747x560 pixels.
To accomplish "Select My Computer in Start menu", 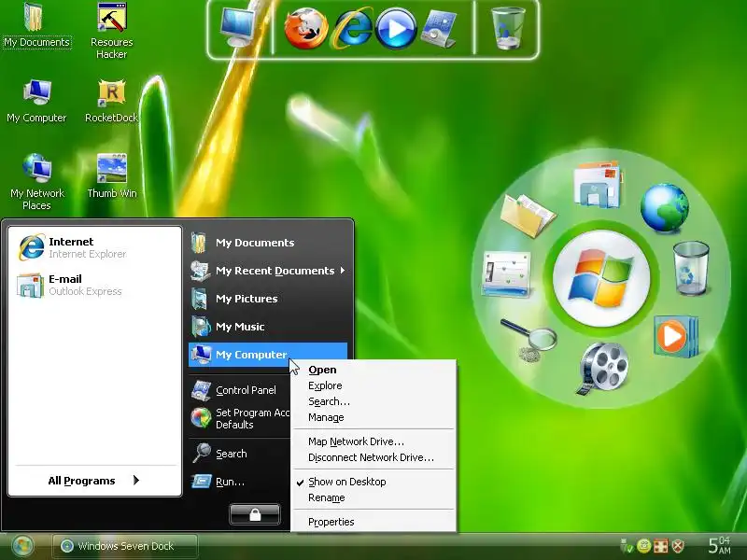I will point(268,355).
